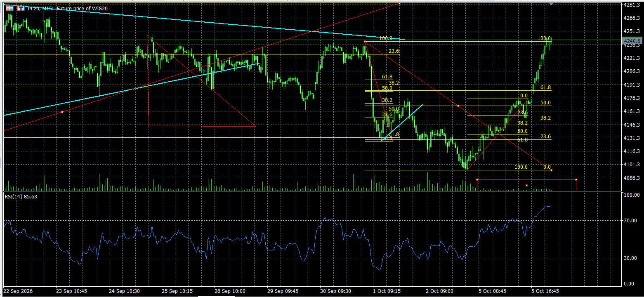The height and width of the screenshot is (297, 644).
Task: Open the Depth of Market icon
Action: coord(9,8)
